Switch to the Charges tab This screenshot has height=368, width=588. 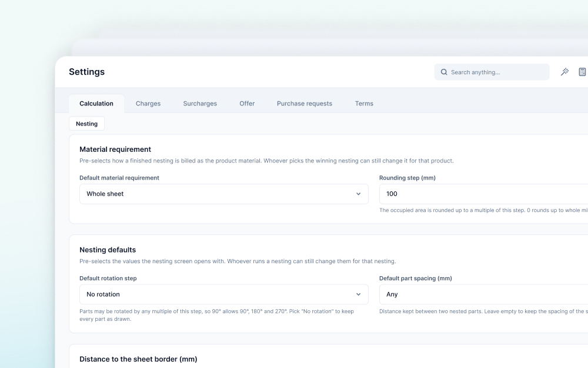148,104
